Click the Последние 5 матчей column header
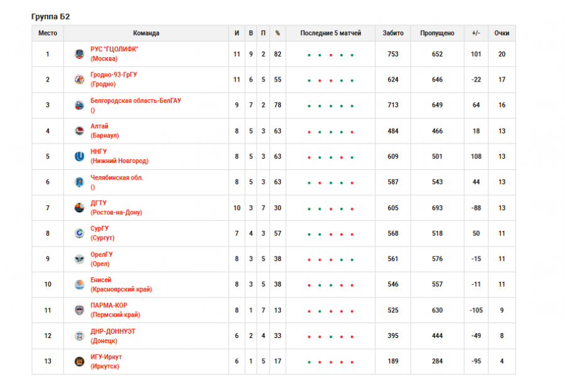 tap(330, 33)
